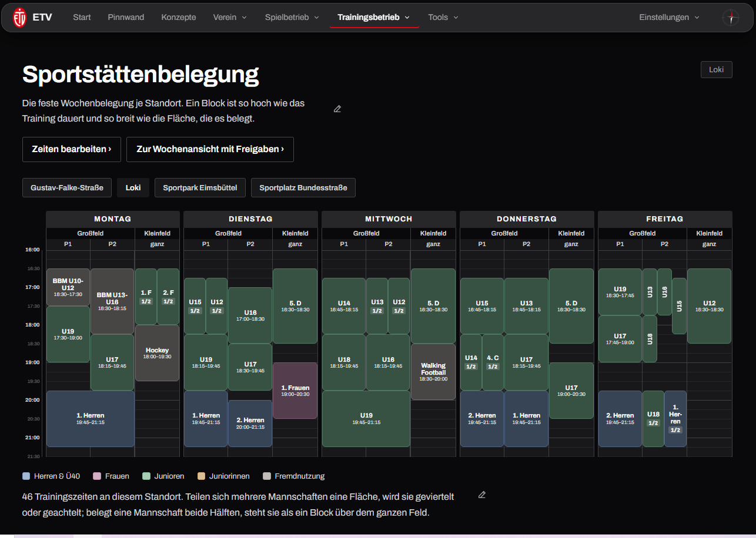Select the Loki location tab

click(133, 188)
